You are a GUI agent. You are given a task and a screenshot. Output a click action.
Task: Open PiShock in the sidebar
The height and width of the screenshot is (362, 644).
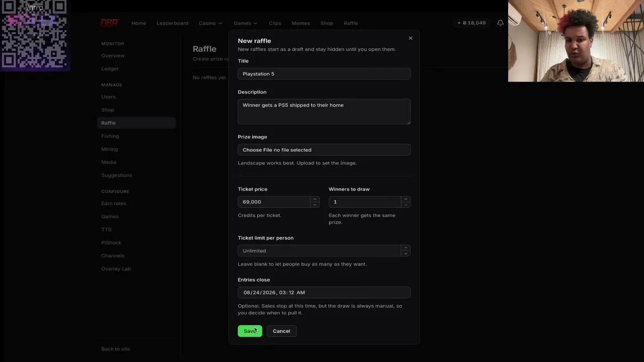[x=111, y=243]
